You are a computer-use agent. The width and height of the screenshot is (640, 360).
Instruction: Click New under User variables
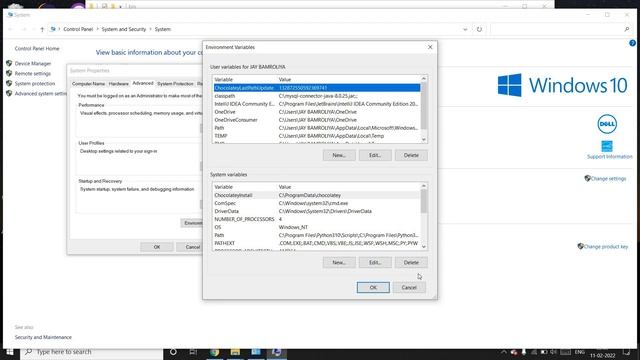pos(339,155)
